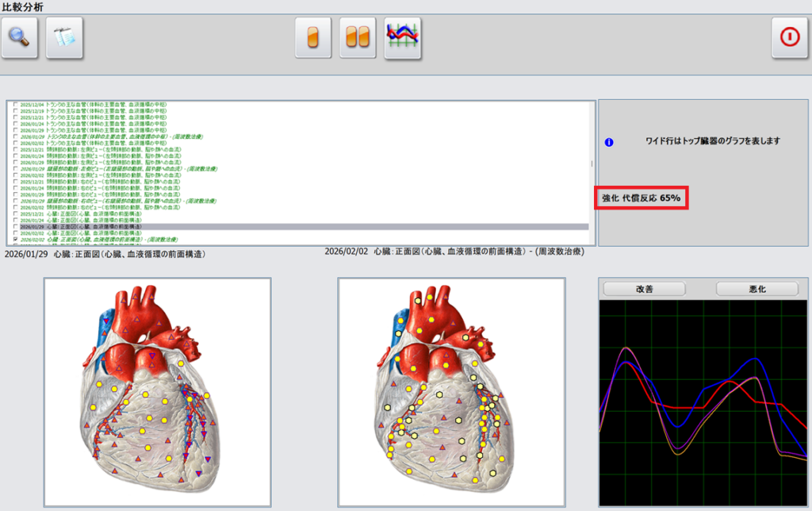This screenshot has width=812, height=511.
Task: Click the magnifying glass search icon
Action: [20, 37]
